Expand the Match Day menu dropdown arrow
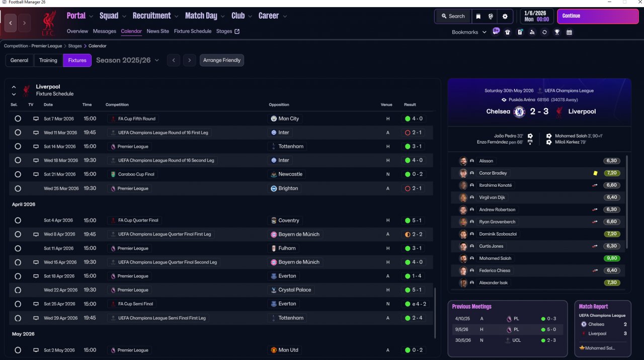The image size is (644, 360). click(223, 17)
